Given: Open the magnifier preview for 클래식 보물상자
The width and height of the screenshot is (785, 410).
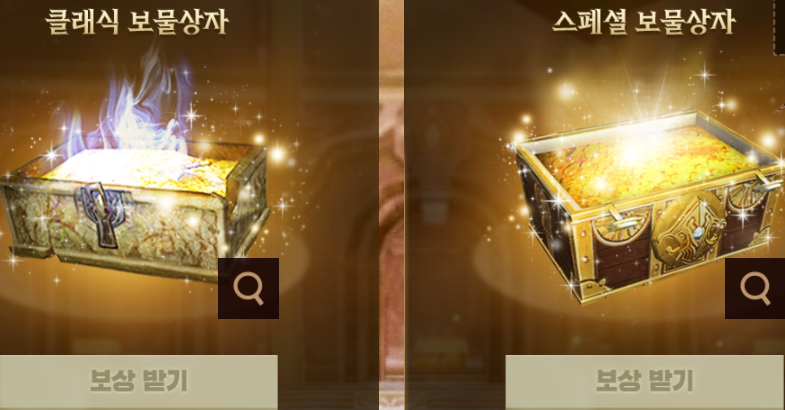Looking at the screenshot, I should coord(248,288).
